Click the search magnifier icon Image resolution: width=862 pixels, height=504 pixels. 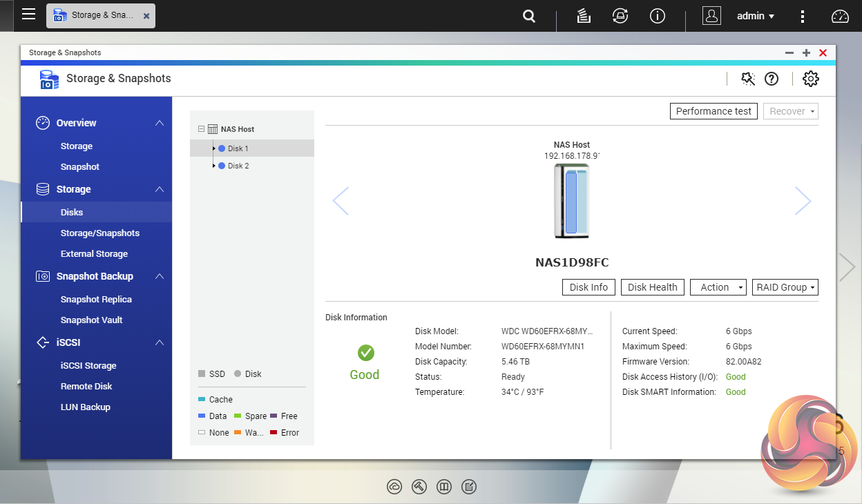529,16
